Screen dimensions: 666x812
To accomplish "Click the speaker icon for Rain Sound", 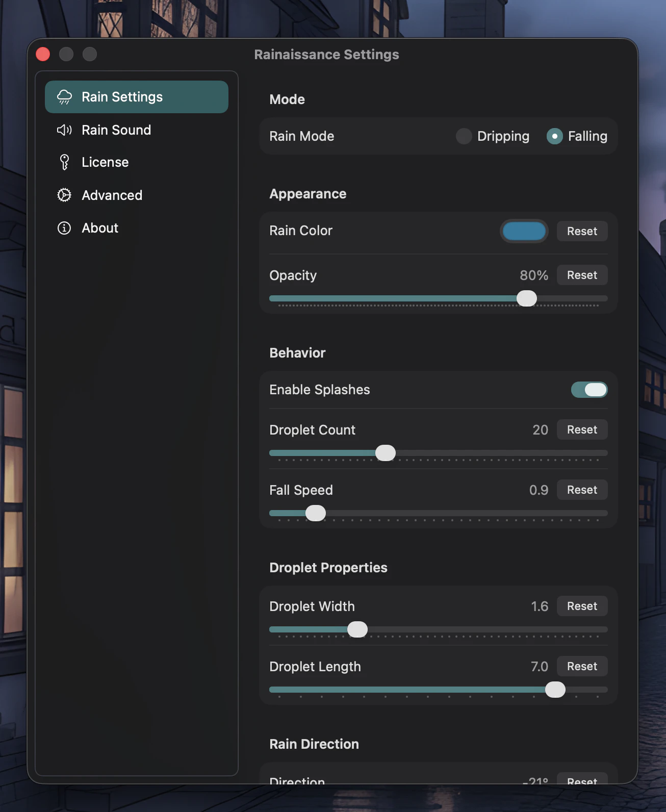I will (x=64, y=130).
